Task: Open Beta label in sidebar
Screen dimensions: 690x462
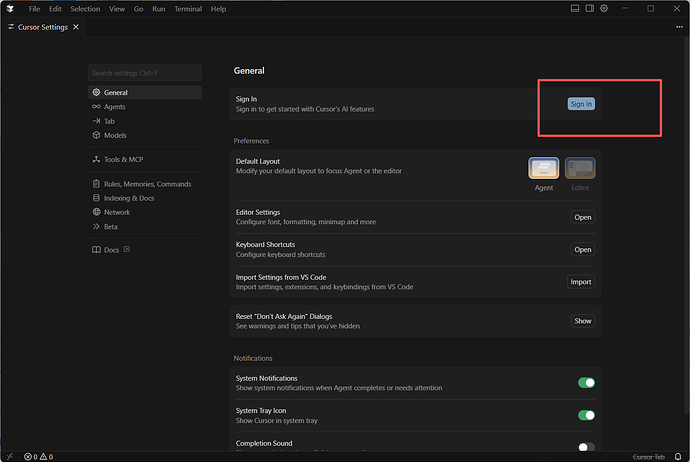Action: pyautogui.click(x=110, y=227)
